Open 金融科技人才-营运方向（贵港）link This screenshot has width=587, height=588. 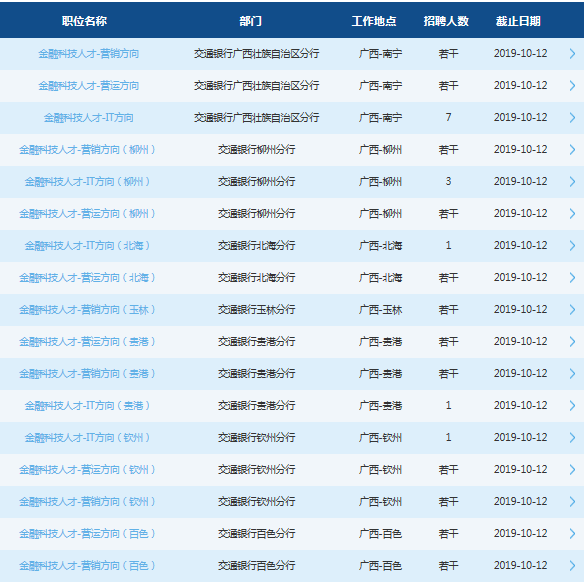(x=87, y=342)
